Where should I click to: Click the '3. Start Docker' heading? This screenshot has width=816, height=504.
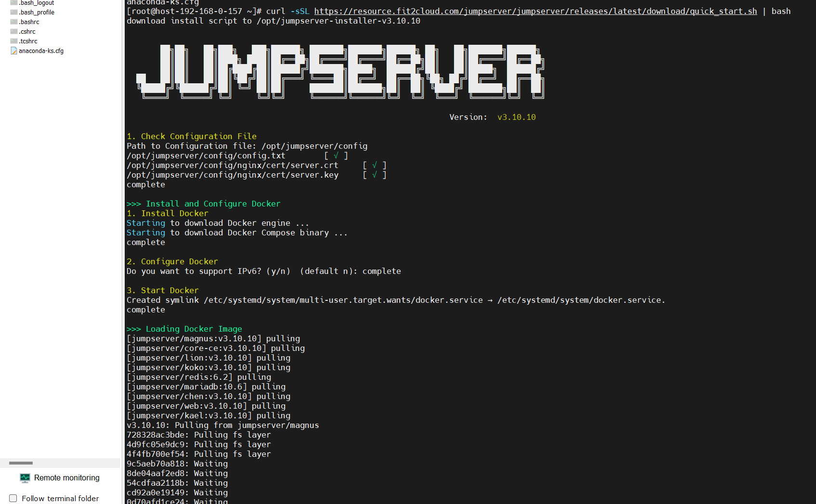[x=163, y=290]
